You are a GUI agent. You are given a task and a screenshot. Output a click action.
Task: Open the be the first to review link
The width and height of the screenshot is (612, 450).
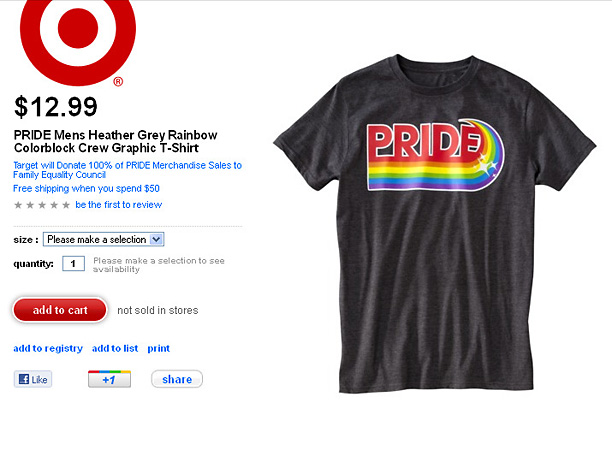tap(119, 205)
